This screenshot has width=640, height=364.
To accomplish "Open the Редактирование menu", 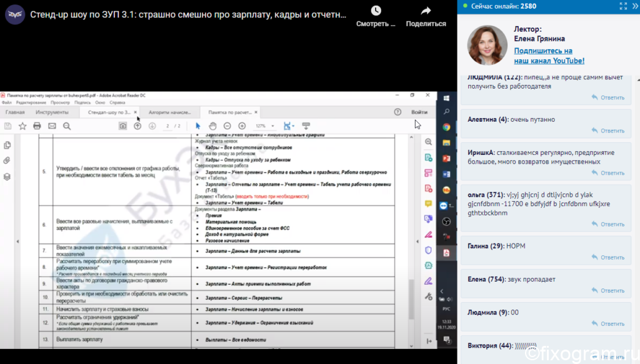I will coord(31,103).
